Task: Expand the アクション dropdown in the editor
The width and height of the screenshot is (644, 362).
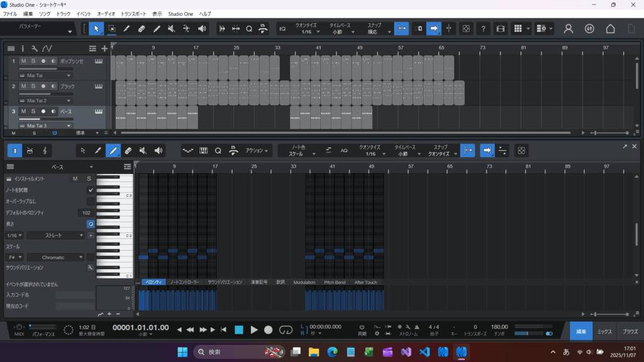Action: coord(258,151)
